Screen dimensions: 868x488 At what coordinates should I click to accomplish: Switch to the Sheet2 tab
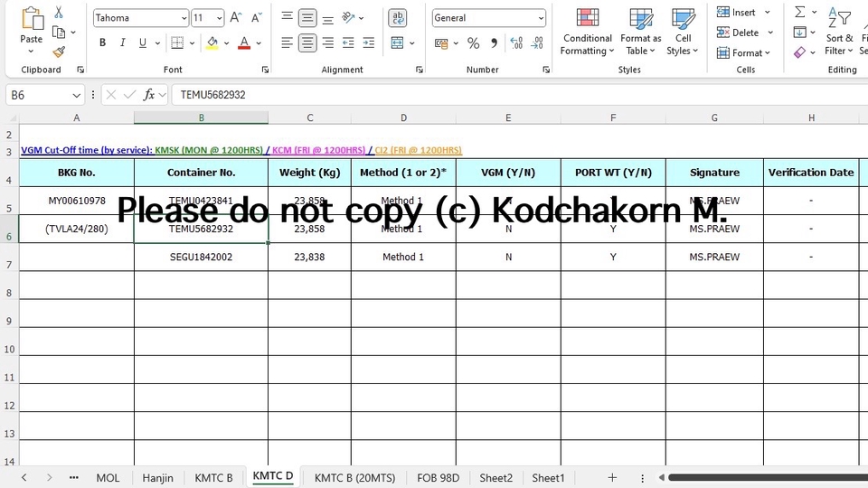[496, 478]
